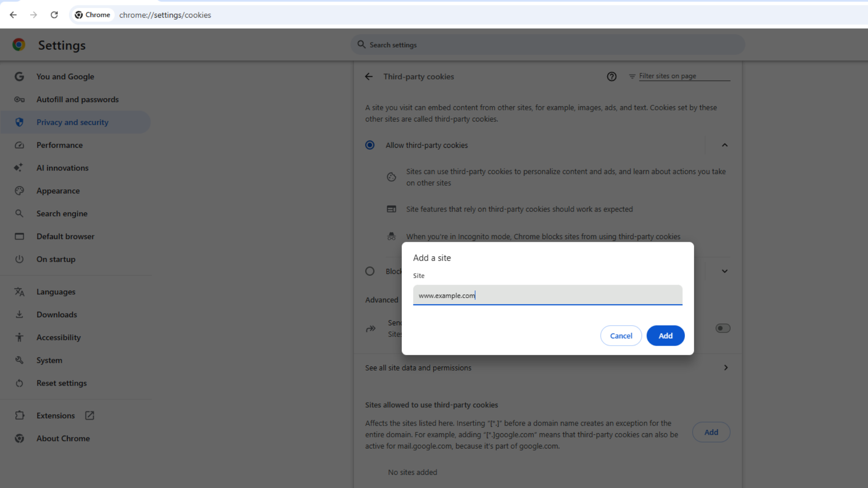Open Search engine settings
Image resolution: width=868 pixels, height=488 pixels.
coord(62,213)
